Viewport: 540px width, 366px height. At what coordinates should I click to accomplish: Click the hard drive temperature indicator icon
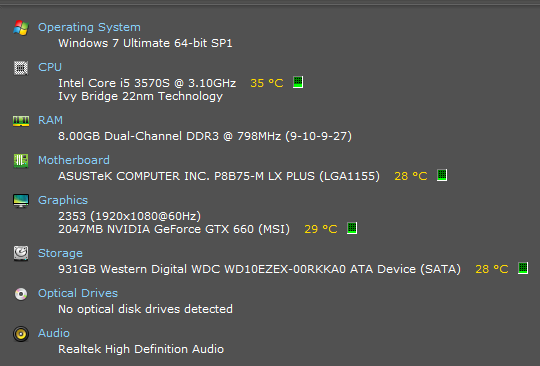[523, 268]
